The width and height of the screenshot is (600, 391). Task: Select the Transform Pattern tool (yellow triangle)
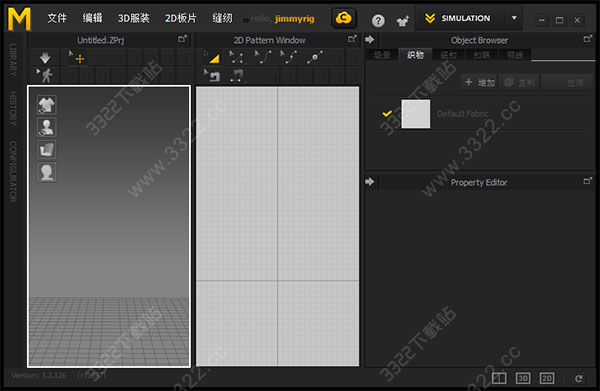tap(211, 57)
